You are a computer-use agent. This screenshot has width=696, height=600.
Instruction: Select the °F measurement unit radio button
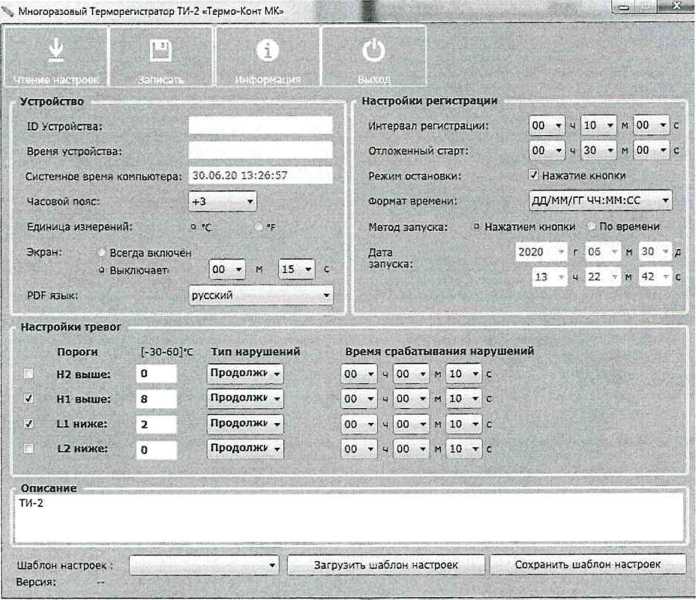(x=259, y=227)
